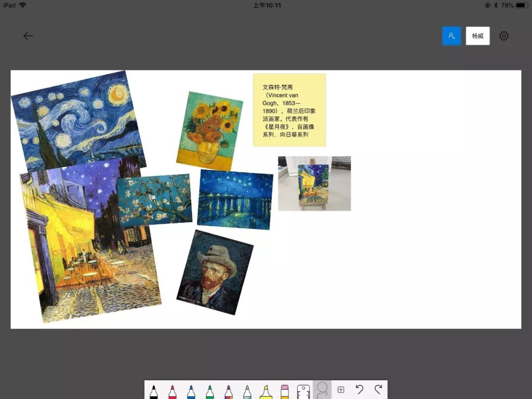Go back with the left arrow

click(x=28, y=35)
